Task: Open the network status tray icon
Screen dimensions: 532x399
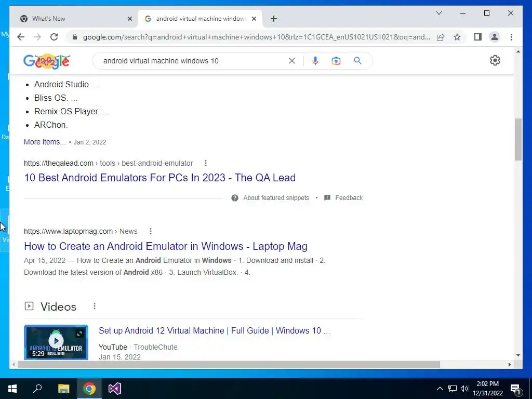Action: tap(453, 389)
